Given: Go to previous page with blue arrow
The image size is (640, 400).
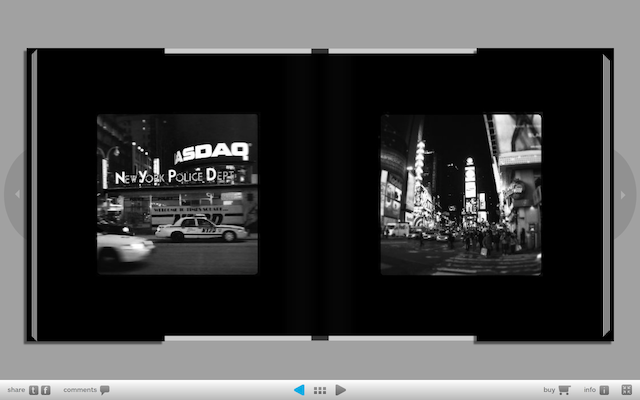Looking at the screenshot, I should [x=300, y=390].
